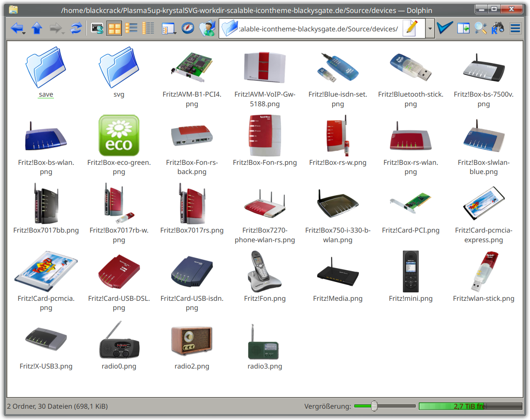Reload the current folder view
Viewport: 530px width, 420px height.
point(76,28)
